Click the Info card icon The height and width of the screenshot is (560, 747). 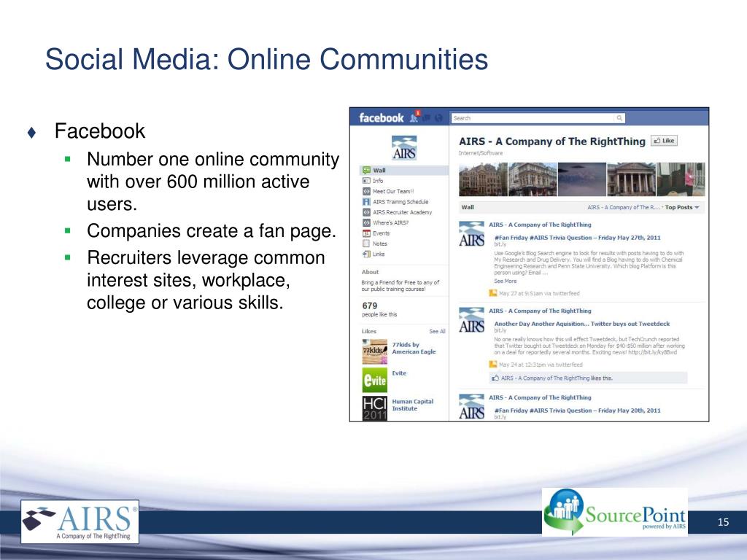(366, 181)
